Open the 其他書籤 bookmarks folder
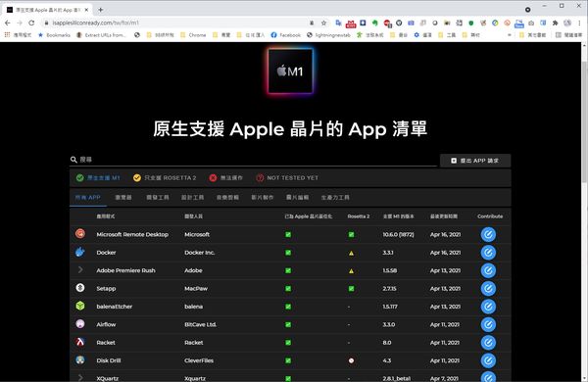This screenshot has height=382, width=588. point(532,35)
